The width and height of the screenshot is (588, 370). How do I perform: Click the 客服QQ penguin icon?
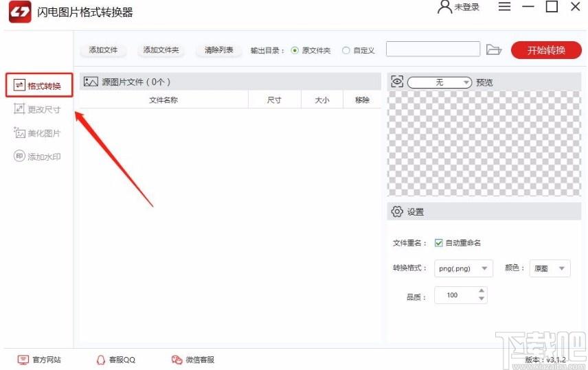pos(100,360)
